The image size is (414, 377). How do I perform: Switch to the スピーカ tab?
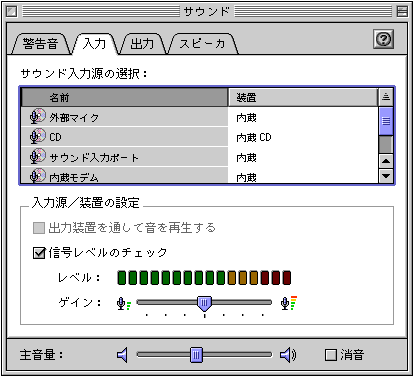click(x=202, y=44)
